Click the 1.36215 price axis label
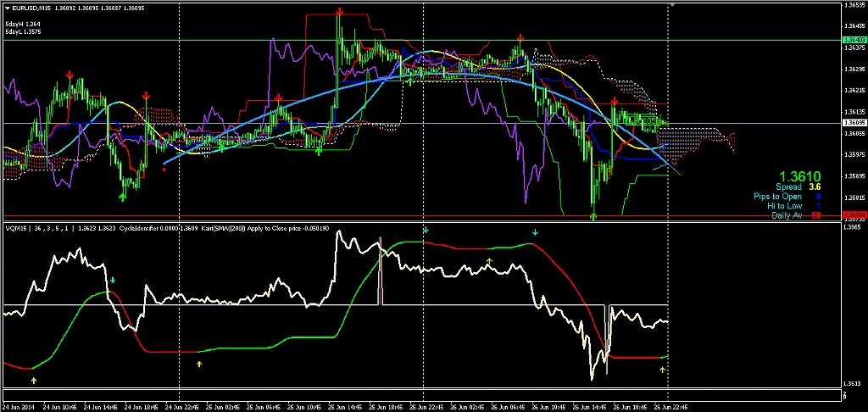This screenshot has width=868, height=412. (853, 90)
